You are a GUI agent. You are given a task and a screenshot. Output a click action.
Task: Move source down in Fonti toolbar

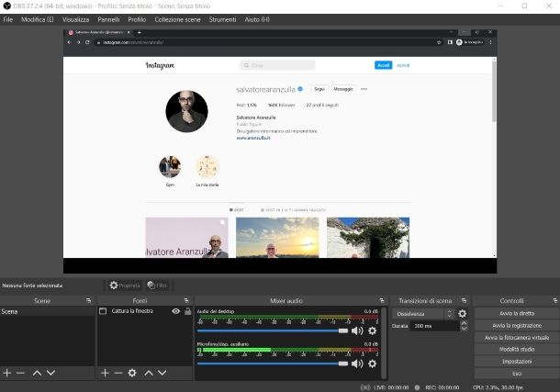(x=162, y=373)
